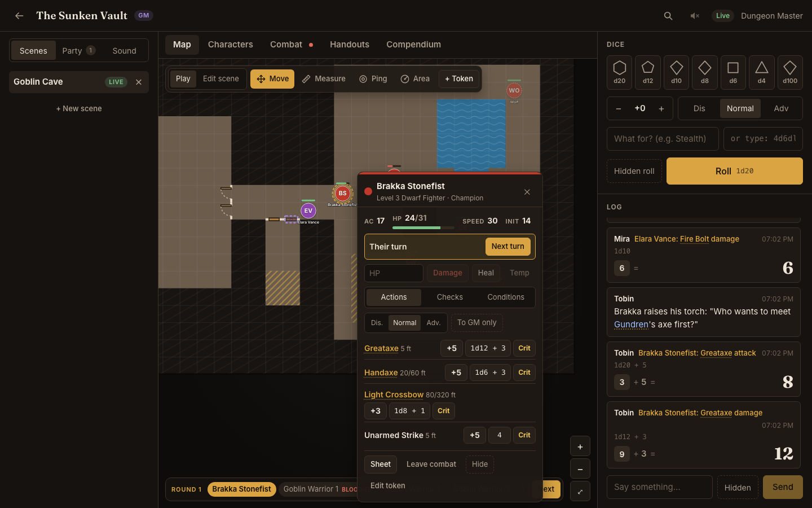812x508 pixels.
Task: Roll a d4 die
Action: pyautogui.click(x=762, y=72)
